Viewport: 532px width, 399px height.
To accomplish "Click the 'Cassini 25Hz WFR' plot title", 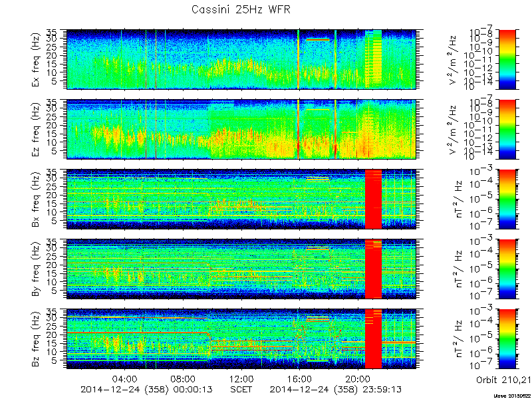I will point(241,9).
